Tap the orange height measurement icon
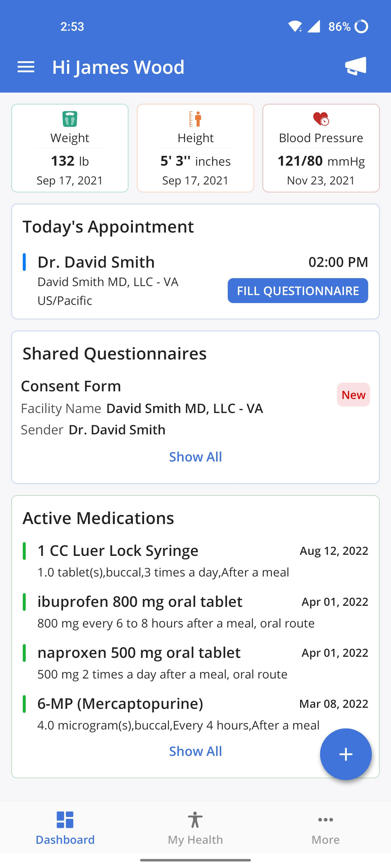The height and width of the screenshot is (868, 391). (195, 119)
